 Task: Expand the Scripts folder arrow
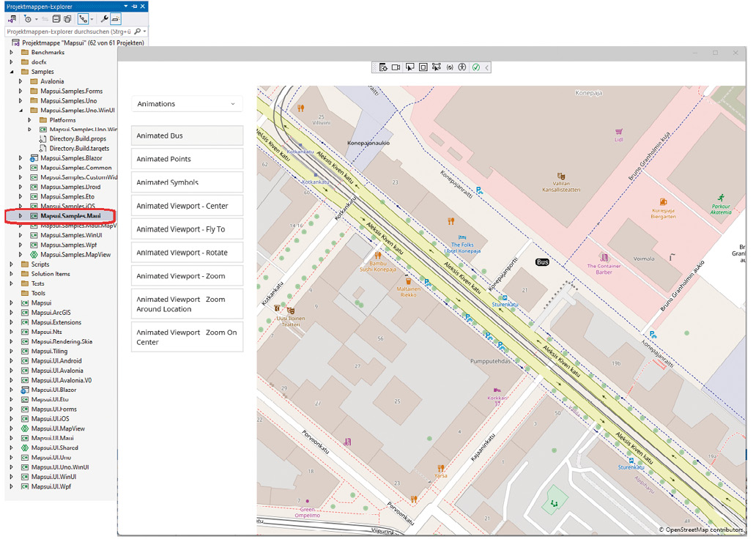click(x=11, y=264)
